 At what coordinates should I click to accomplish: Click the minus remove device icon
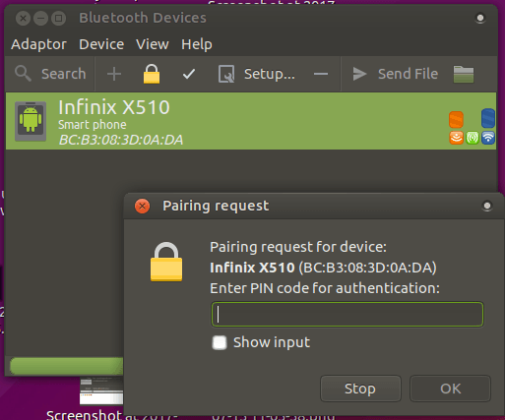321,74
